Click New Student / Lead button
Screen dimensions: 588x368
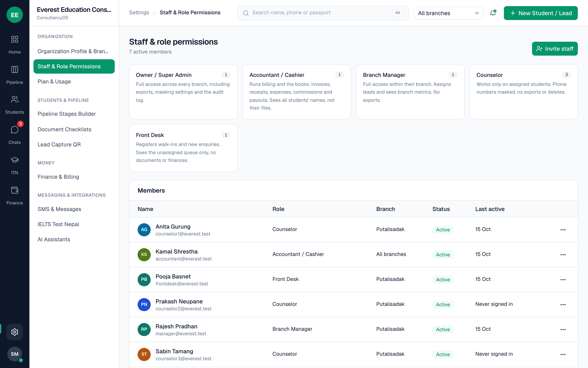[x=541, y=13]
